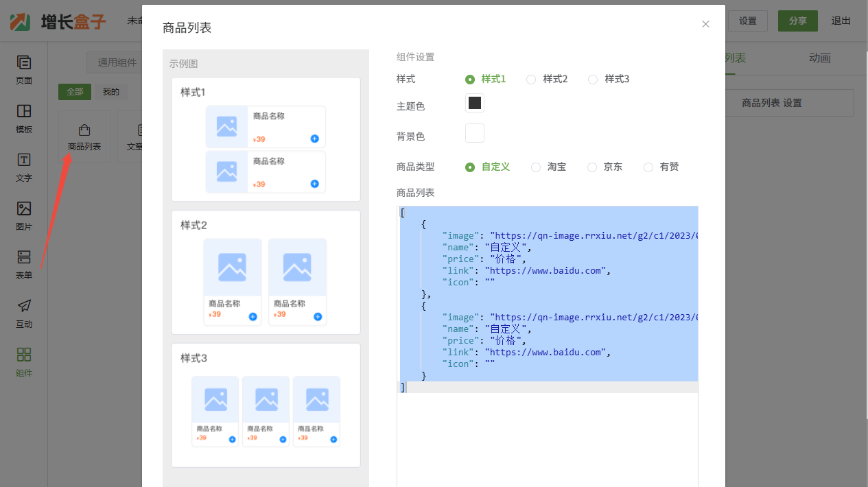Screen dimensions: 868x487
Task: Select the 样式2 radio button
Action: (531, 79)
